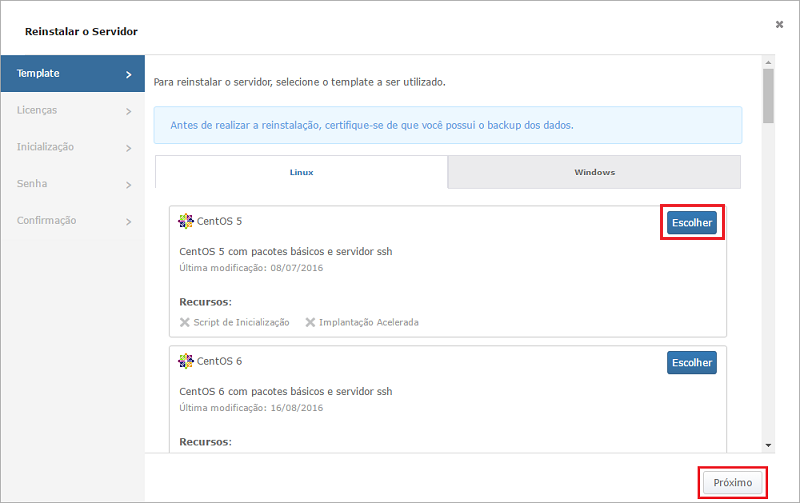Screen dimensions: 800x503
Task: Click the CentOS 5 logo icon
Action: point(186,221)
